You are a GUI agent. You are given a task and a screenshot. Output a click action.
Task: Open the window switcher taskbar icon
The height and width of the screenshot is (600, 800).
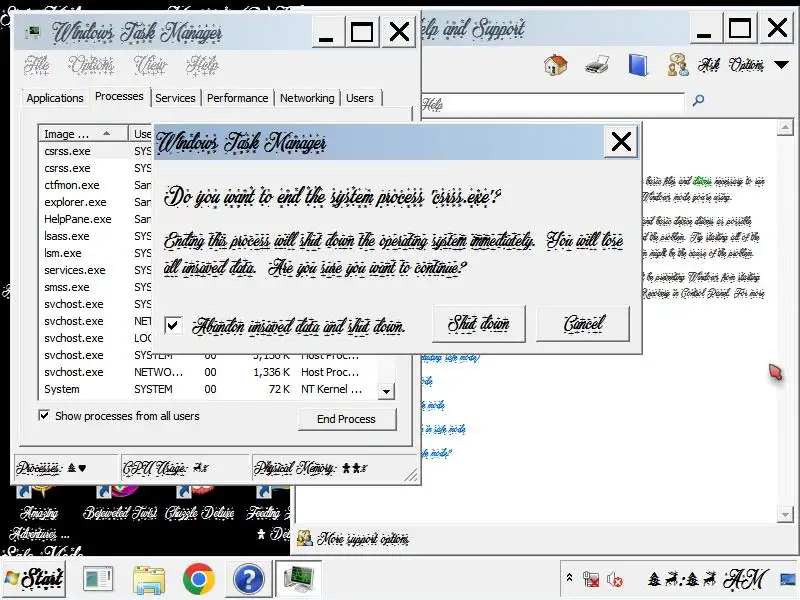pyautogui.click(x=98, y=579)
